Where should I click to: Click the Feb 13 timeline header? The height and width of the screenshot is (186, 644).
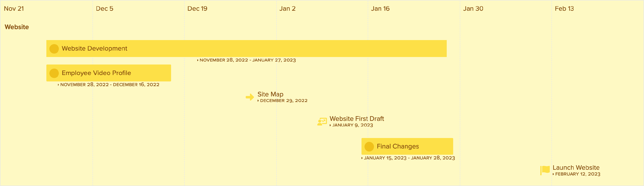564,9
